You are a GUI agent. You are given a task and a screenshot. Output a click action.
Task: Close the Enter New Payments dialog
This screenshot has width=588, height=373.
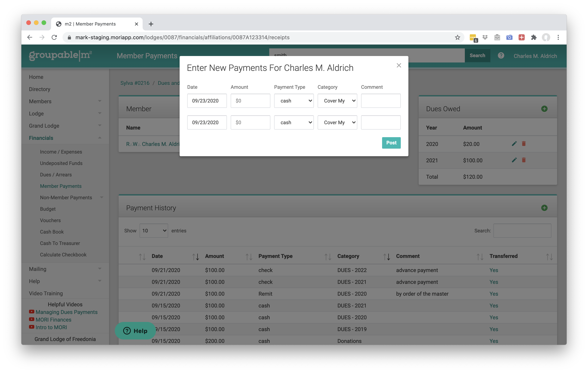coord(399,65)
